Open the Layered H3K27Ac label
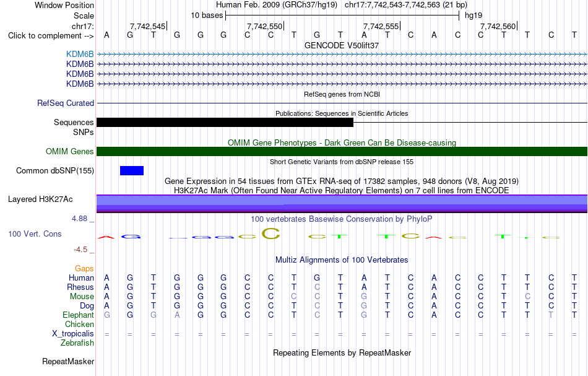Viewport: 588px width, 376px height. click(x=40, y=199)
